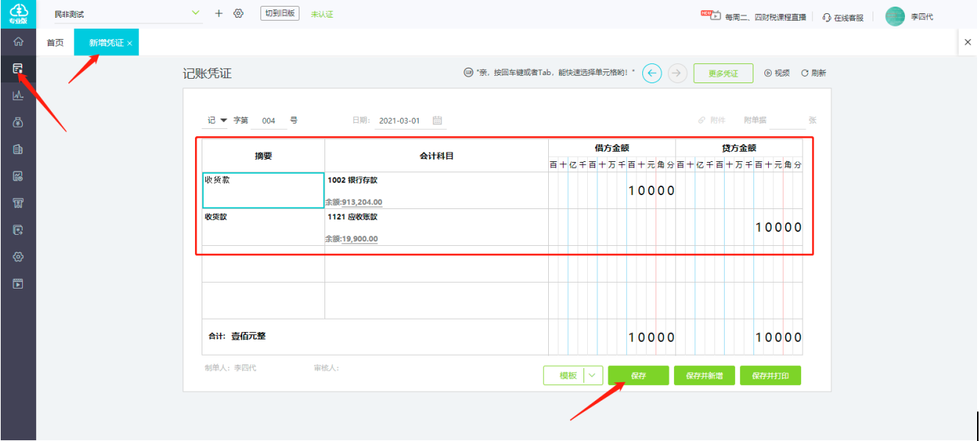This screenshot has width=980, height=441.
Task: Click credit amount 10000 in second row
Action: pos(778,227)
